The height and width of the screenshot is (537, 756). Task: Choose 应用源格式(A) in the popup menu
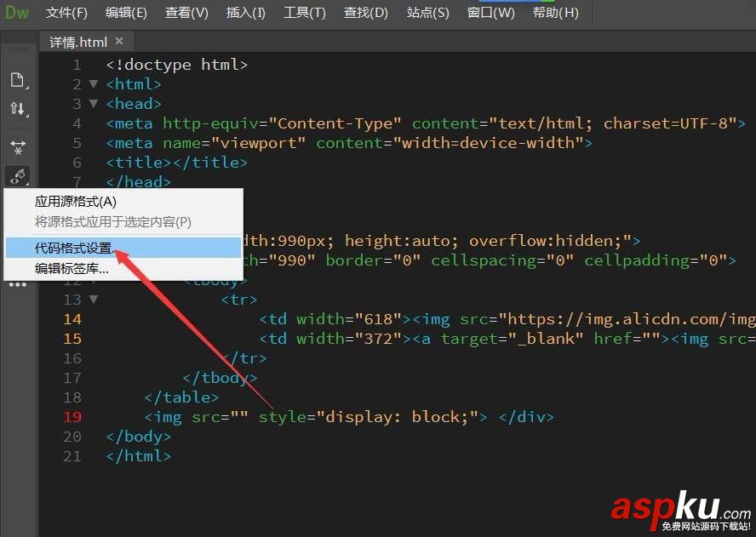click(123, 202)
